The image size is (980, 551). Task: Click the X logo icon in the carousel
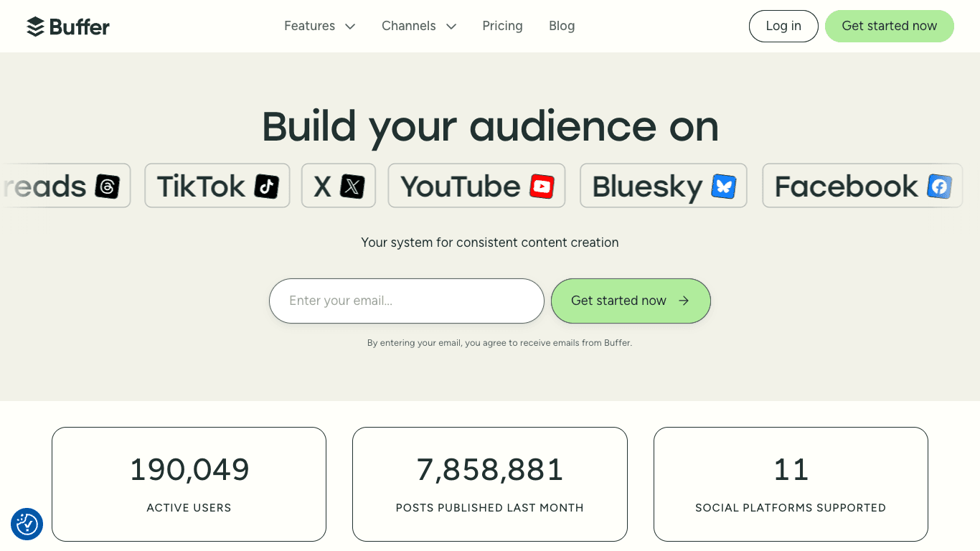(352, 187)
